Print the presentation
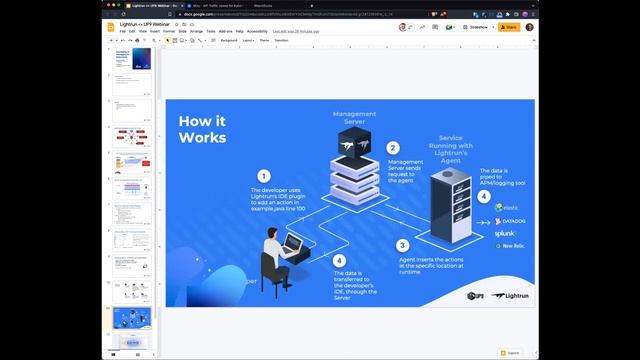Screen dimensions: 640x360 point(137,40)
